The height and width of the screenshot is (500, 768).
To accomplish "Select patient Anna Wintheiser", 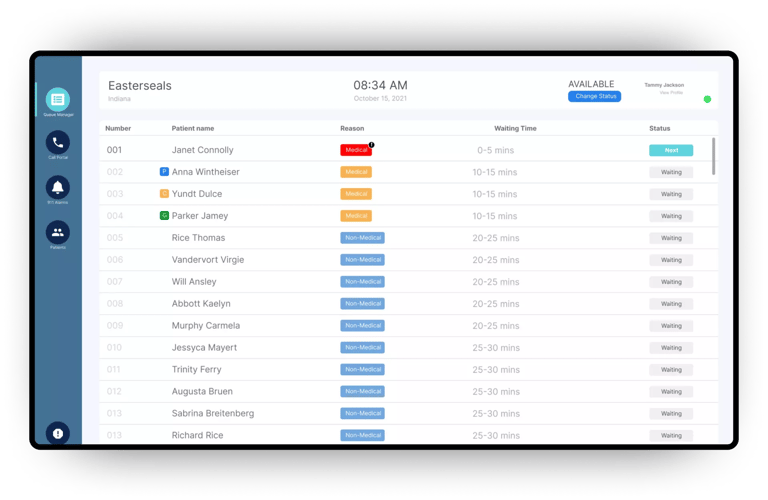I will click(206, 172).
